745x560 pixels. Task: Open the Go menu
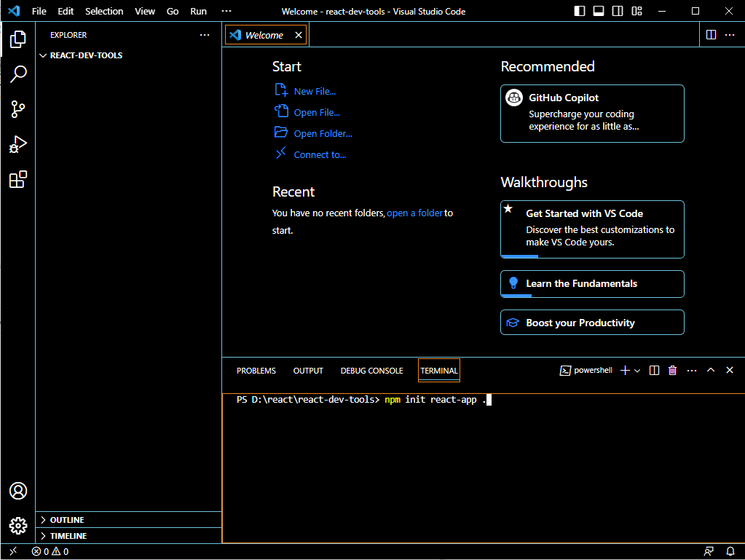[173, 11]
